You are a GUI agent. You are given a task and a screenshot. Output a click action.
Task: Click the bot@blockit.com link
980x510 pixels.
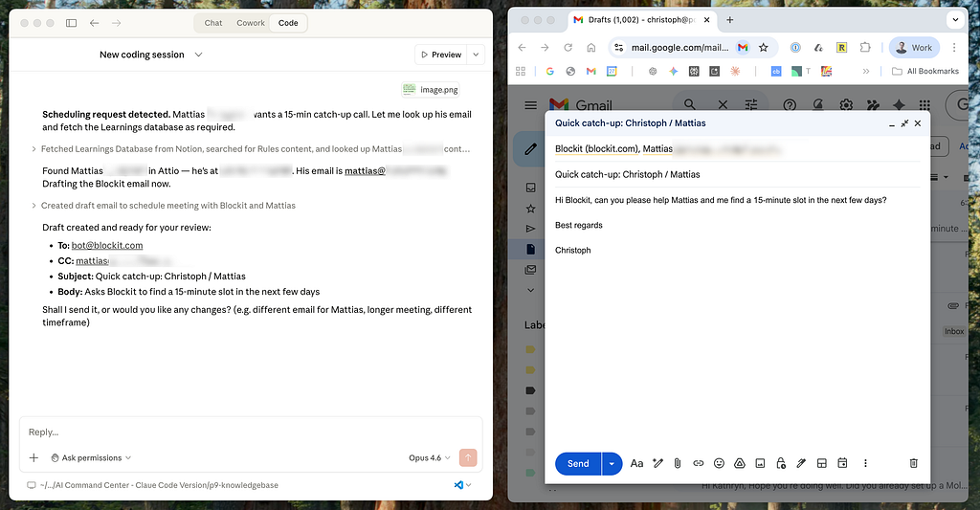[x=107, y=246]
